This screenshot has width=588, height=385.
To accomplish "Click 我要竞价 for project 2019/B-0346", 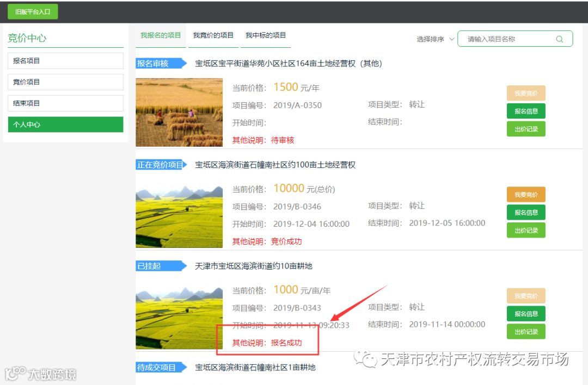I will (526, 195).
